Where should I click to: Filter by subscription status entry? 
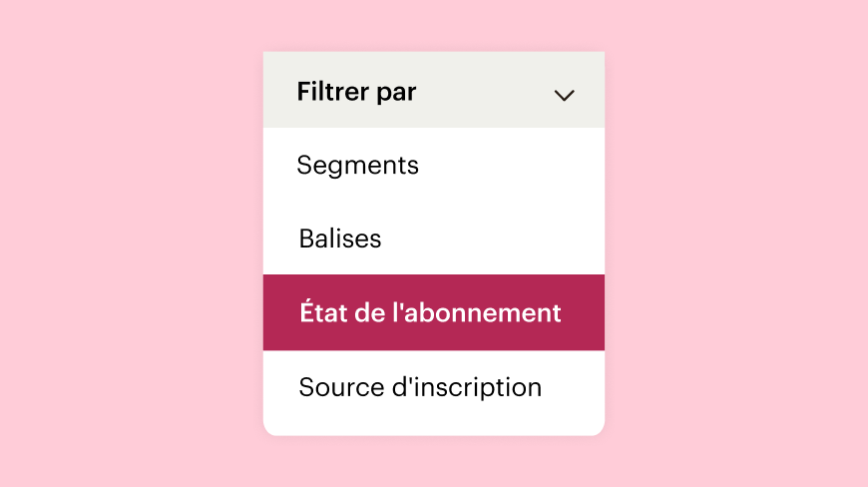[x=433, y=312]
